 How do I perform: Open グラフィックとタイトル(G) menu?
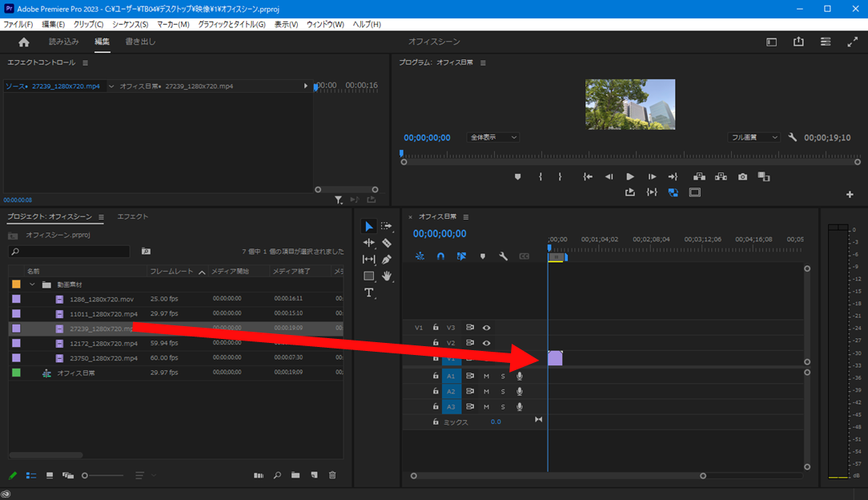pyautogui.click(x=231, y=24)
